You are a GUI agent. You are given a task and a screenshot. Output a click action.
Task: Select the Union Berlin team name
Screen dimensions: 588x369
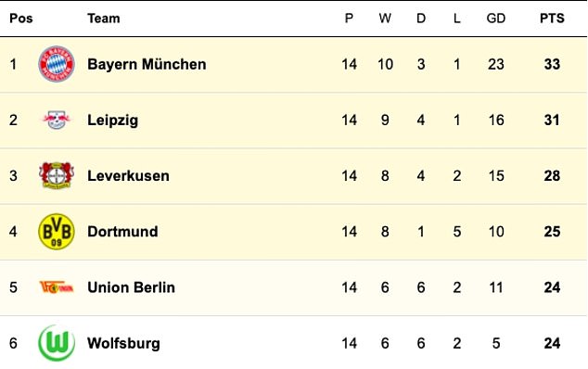coord(132,287)
